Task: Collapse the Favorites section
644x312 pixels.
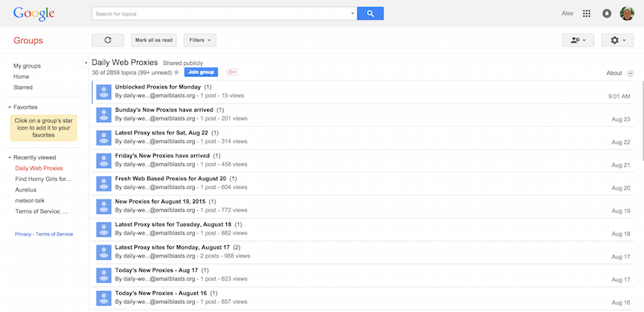Action: point(10,107)
